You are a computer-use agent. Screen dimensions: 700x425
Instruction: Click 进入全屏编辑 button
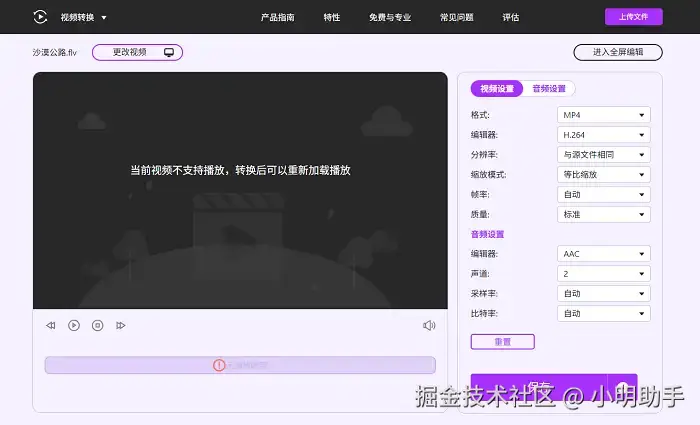[x=618, y=52]
